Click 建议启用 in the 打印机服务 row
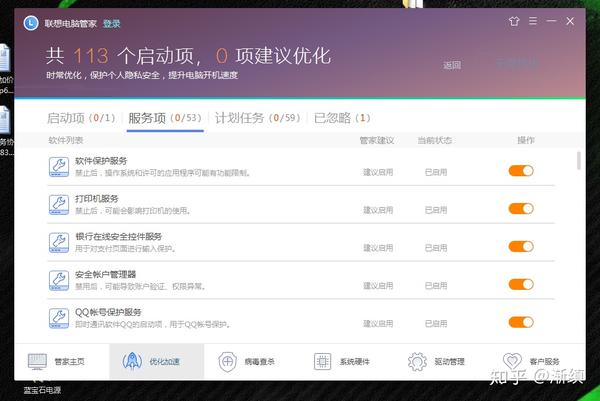This screenshot has width=600, height=401. point(378,210)
